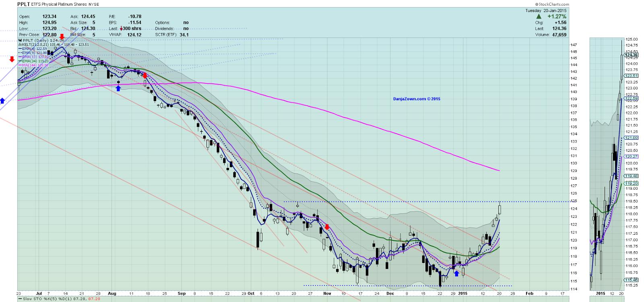This screenshot has height=302, width=644.
Task: Select the PPLT ticker symbol in the title
Action: [23, 4]
